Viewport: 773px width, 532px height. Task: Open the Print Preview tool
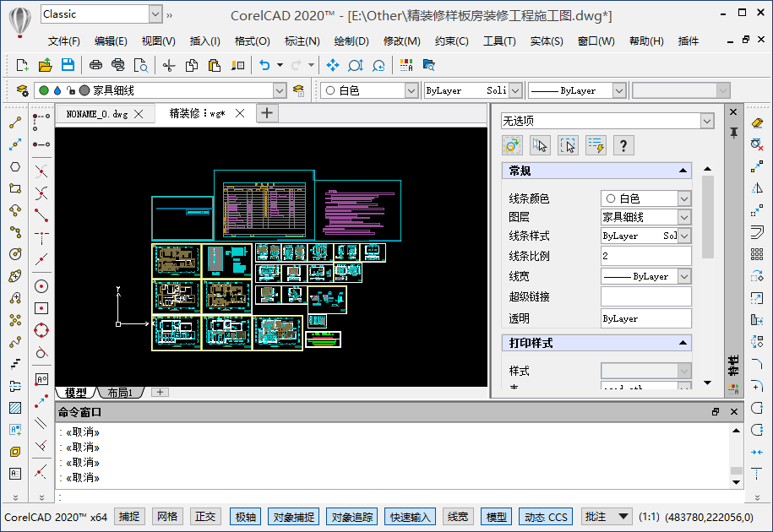pyautogui.click(x=139, y=65)
